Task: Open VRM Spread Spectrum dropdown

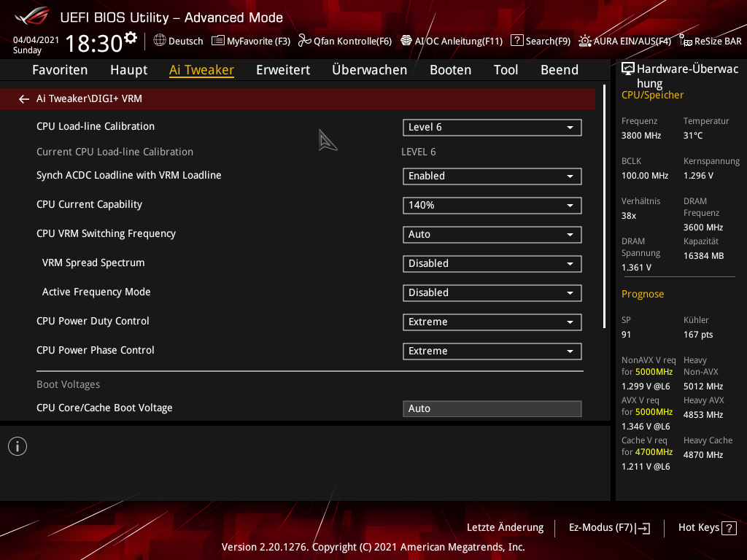Action: [x=492, y=264]
